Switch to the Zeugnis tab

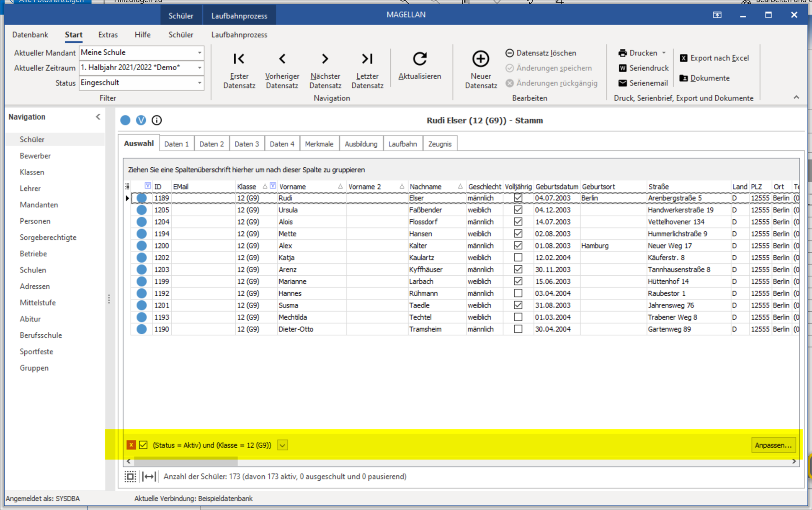click(x=440, y=144)
